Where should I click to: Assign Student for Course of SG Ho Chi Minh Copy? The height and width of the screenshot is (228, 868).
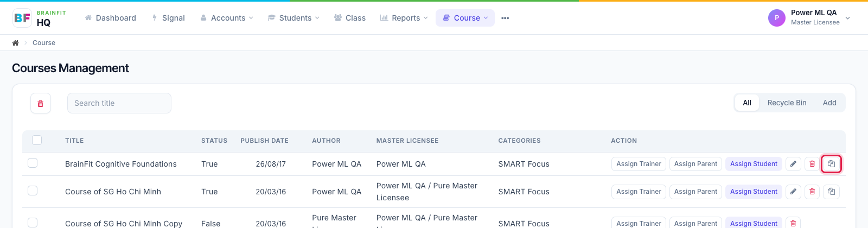[x=754, y=223]
